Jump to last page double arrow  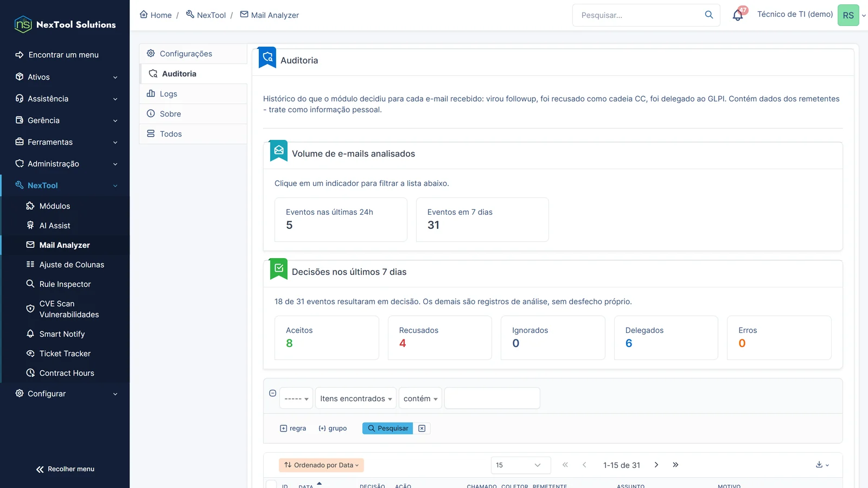[x=675, y=465]
